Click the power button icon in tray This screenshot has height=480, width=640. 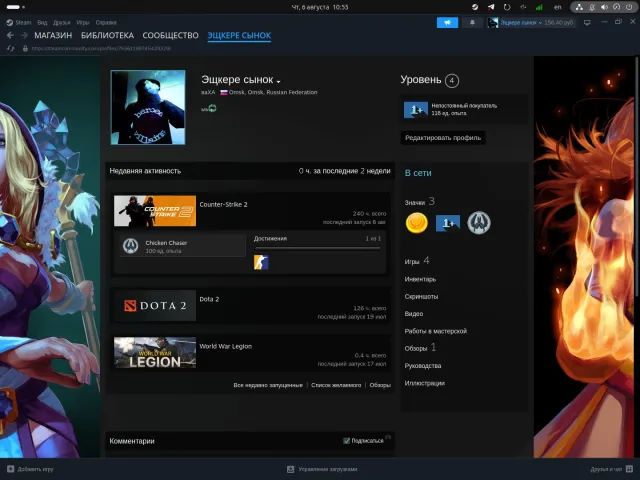click(629, 7)
